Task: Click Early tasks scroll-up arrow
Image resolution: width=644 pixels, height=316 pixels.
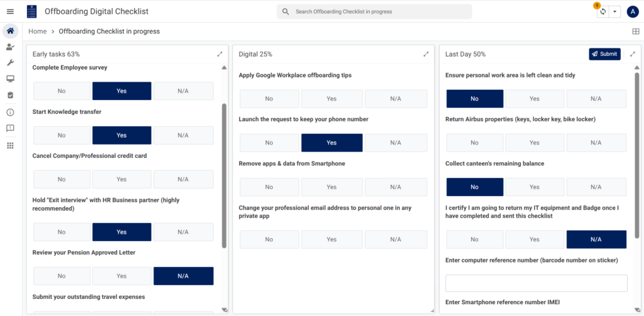Action: pos(224,68)
